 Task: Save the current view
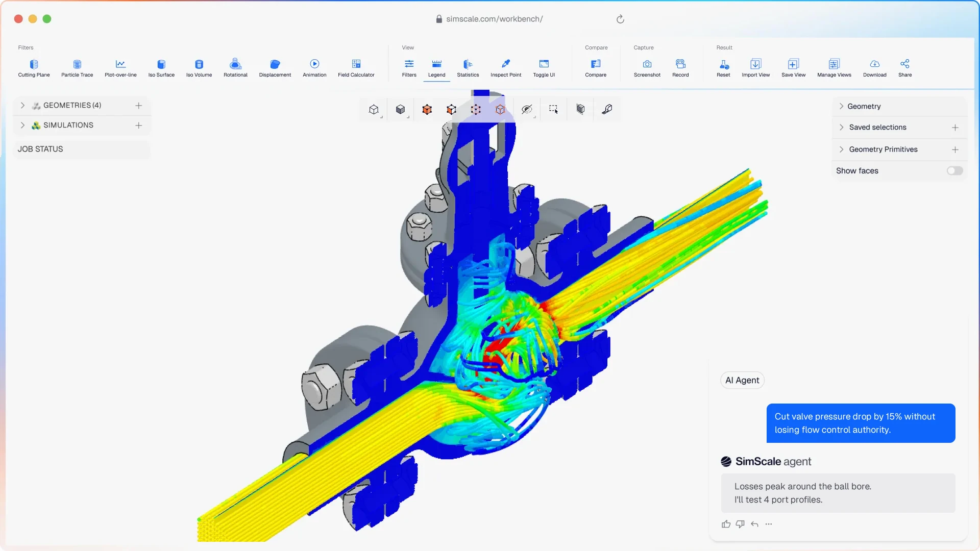pos(793,68)
